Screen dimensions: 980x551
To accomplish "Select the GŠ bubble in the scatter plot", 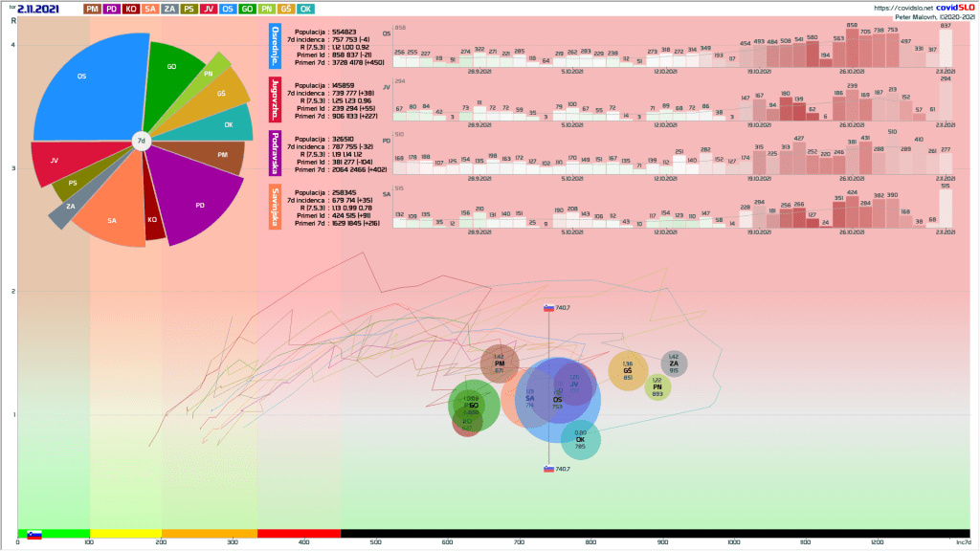I will point(628,371).
